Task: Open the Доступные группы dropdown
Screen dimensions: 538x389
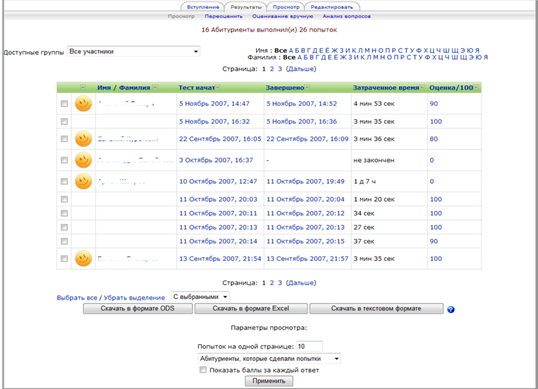Action: [x=133, y=51]
